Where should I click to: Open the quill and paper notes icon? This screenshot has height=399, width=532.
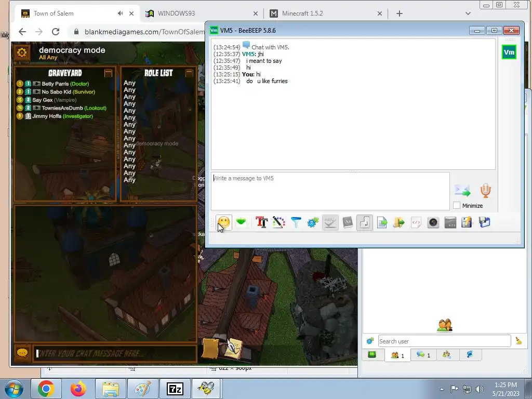coord(234,349)
